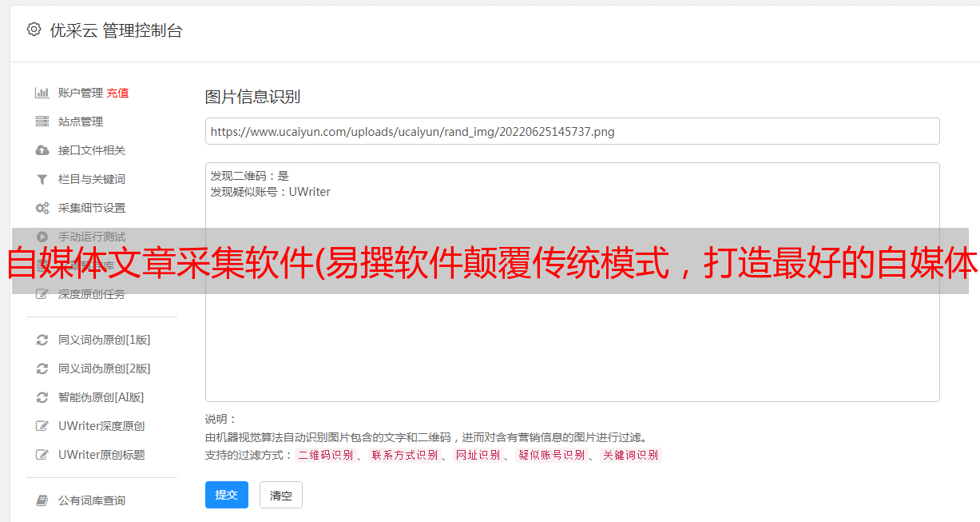The width and height of the screenshot is (980, 522).
Task: Click the gears icon beside 采集细节设置
Action: (x=42, y=208)
